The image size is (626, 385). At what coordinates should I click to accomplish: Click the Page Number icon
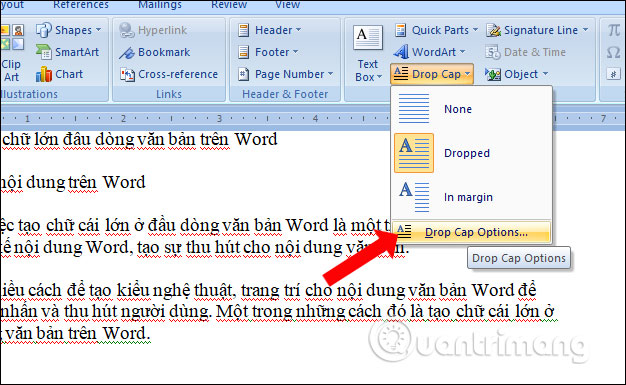coord(244,74)
